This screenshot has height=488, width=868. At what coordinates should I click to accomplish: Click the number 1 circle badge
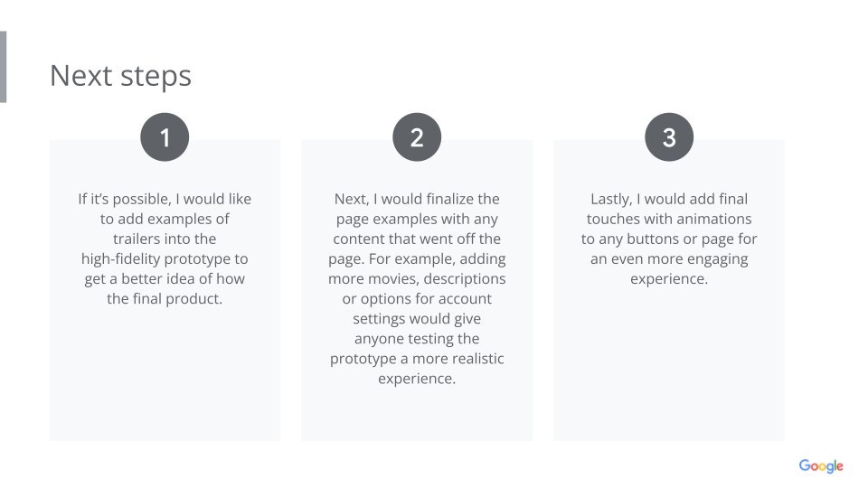pyautogui.click(x=165, y=137)
